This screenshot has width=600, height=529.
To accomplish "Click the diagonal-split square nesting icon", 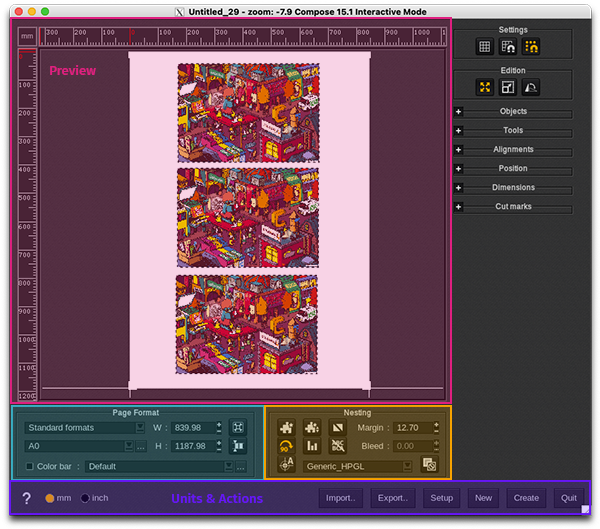I will click(338, 427).
